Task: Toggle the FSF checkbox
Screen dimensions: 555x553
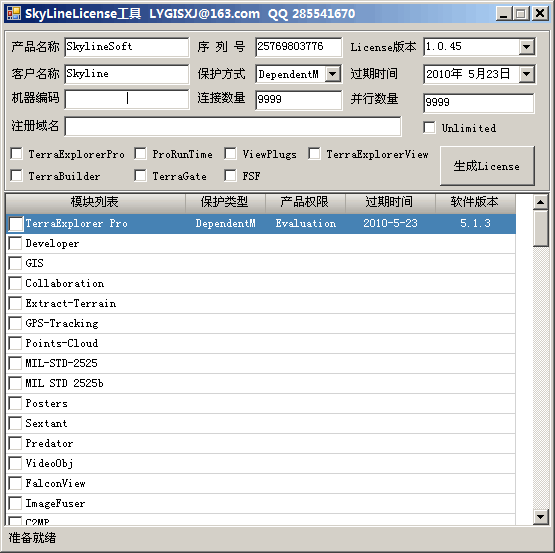Action: pos(230,175)
